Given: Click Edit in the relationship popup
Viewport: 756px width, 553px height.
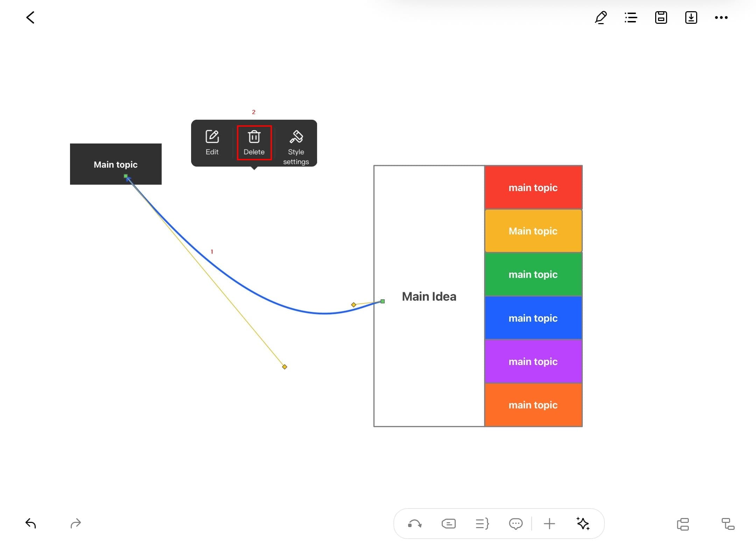Looking at the screenshot, I should pyautogui.click(x=212, y=142).
